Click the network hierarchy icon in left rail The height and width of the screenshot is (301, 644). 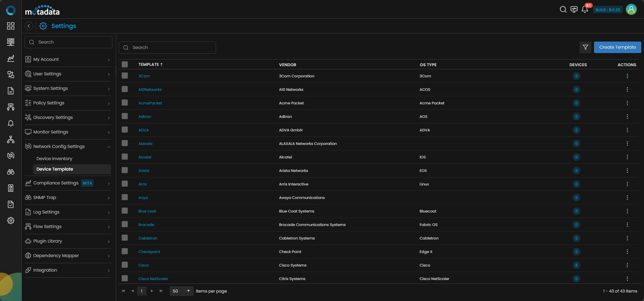click(x=11, y=140)
